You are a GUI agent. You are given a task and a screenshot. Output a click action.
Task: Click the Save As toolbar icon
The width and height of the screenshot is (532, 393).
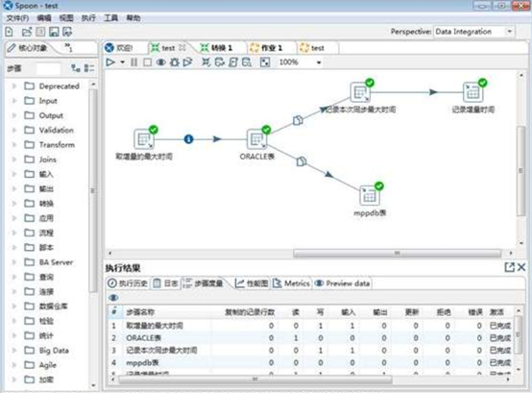click(x=67, y=32)
